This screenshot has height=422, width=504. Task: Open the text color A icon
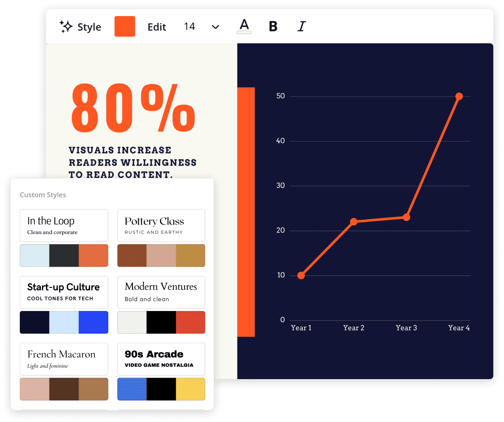[x=244, y=26]
